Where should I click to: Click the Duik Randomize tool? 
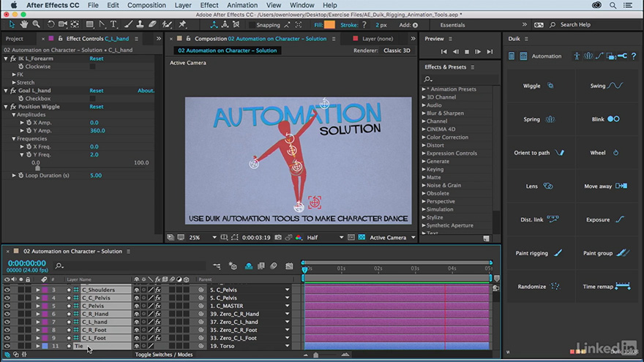pos(539,287)
